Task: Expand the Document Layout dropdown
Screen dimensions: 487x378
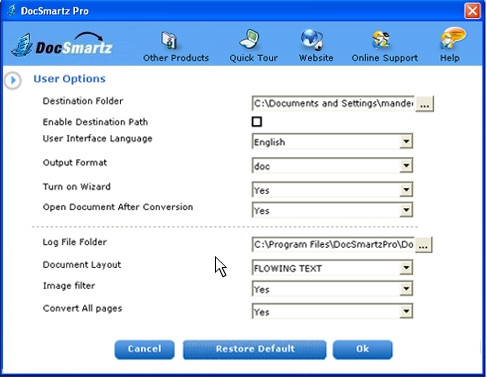Action: [406, 268]
